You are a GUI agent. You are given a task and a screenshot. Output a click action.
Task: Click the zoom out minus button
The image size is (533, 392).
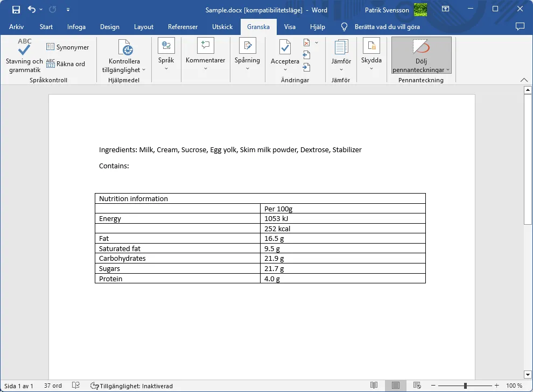(433, 386)
